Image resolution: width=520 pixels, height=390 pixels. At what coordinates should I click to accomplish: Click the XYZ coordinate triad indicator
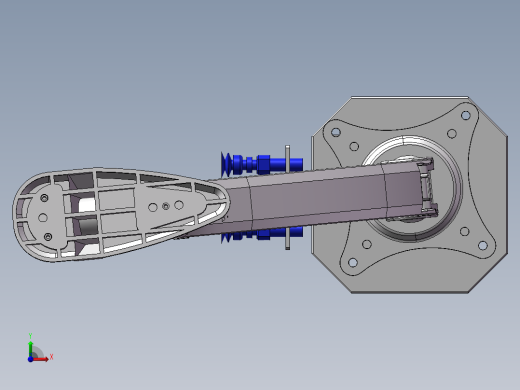coord(39,348)
